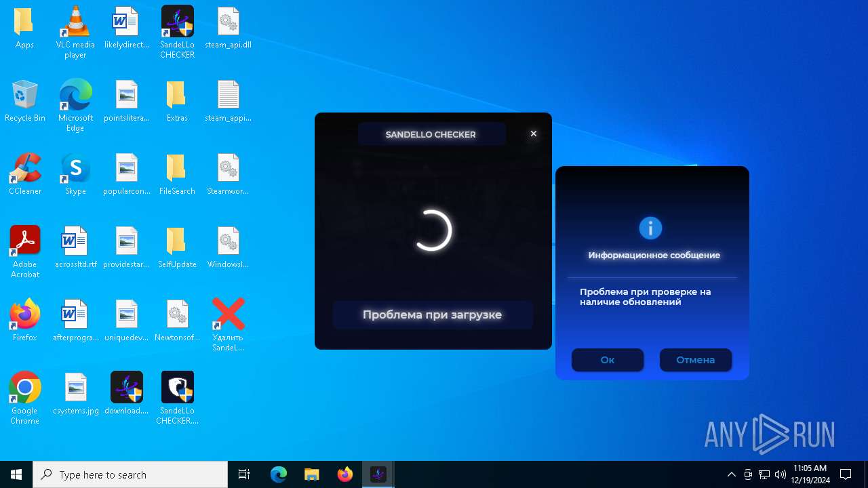Screen dimensions: 868x488
Task: Click the blue info icon in dialog
Action: pyautogui.click(x=650, y=228)
